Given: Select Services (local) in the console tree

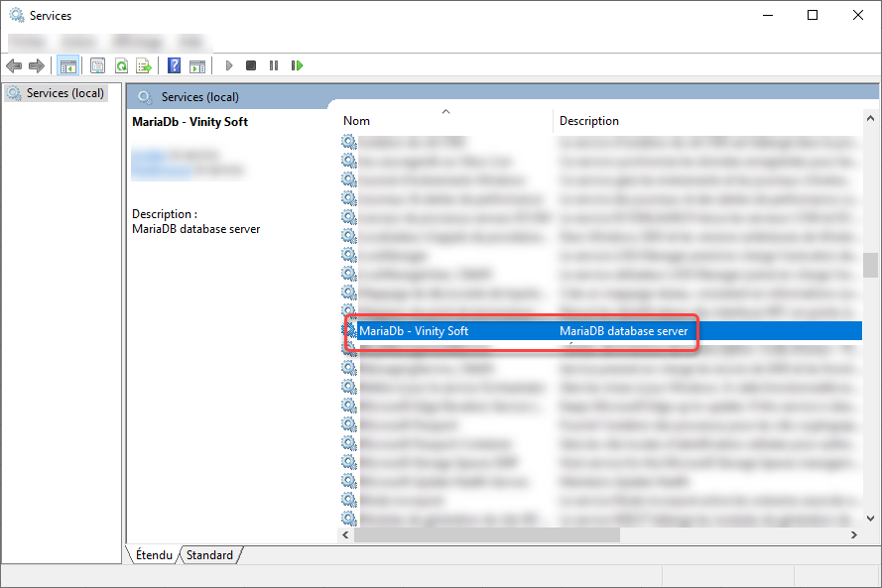Looking at the screenshot, I should coord(65,93).
